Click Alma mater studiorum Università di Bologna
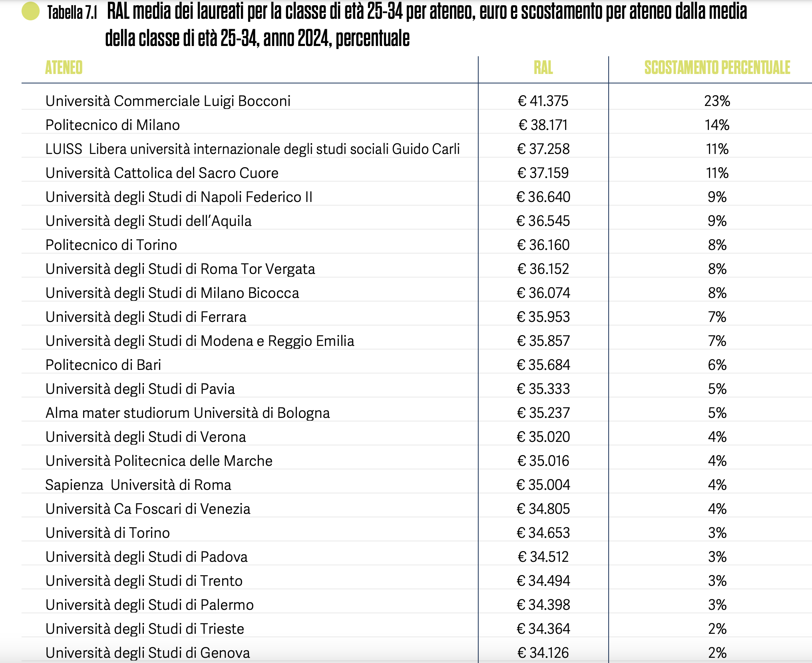Viewport: 812px width, 663px height. click(x=188, y=413)
